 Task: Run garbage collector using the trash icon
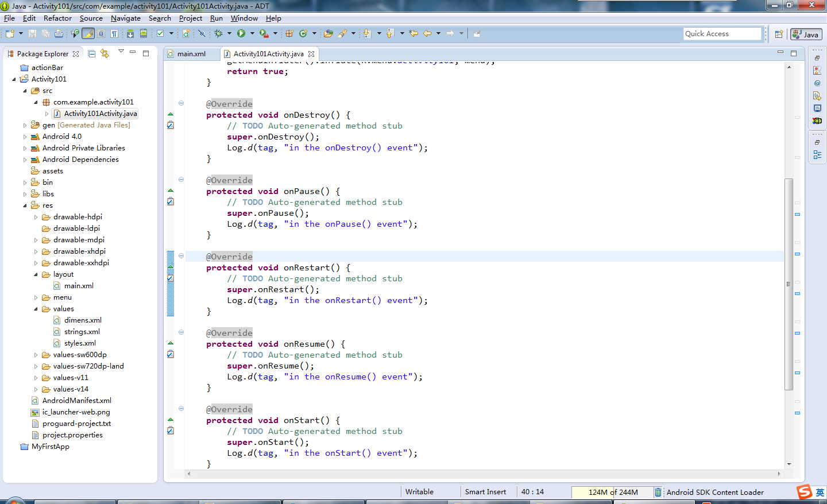click(658, 492)
